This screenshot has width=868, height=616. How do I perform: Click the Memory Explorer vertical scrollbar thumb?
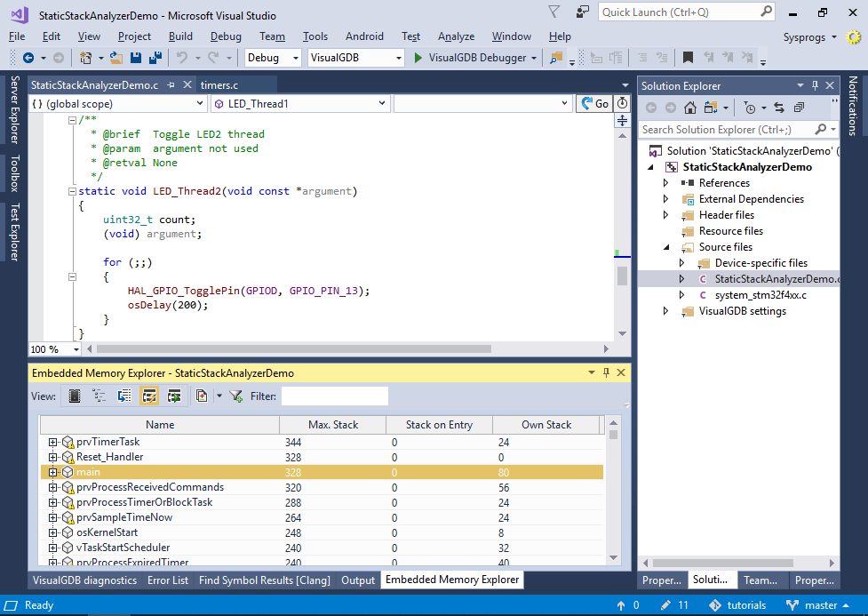613,435
